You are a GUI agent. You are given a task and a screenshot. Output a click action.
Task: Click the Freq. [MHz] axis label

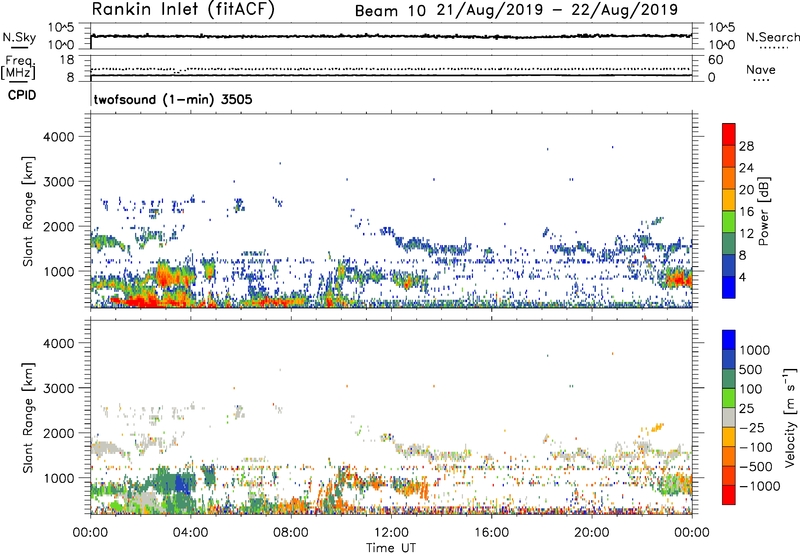(x=19, y=68)
